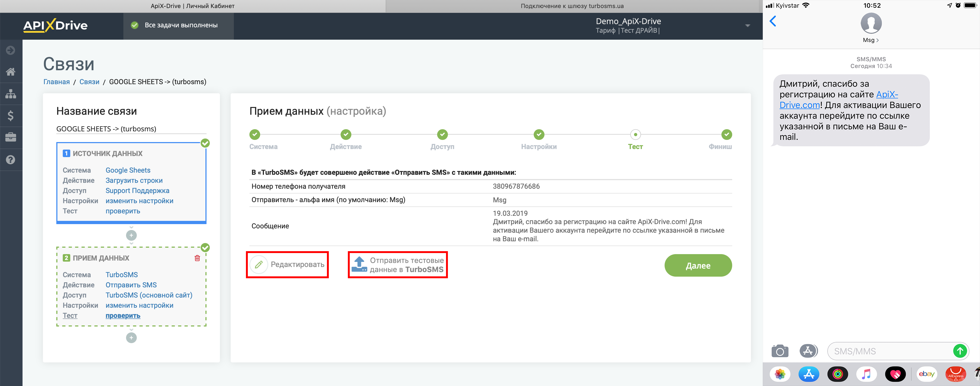Edit connection name GOOGLE SHEETS -> (turbosms) field

coord(131,129)
